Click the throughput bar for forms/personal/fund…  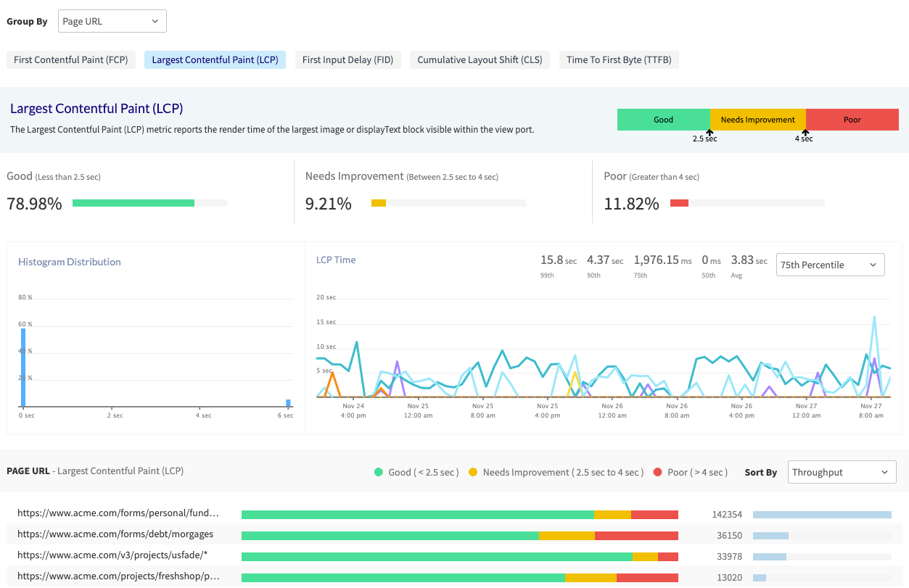[822, 515]
